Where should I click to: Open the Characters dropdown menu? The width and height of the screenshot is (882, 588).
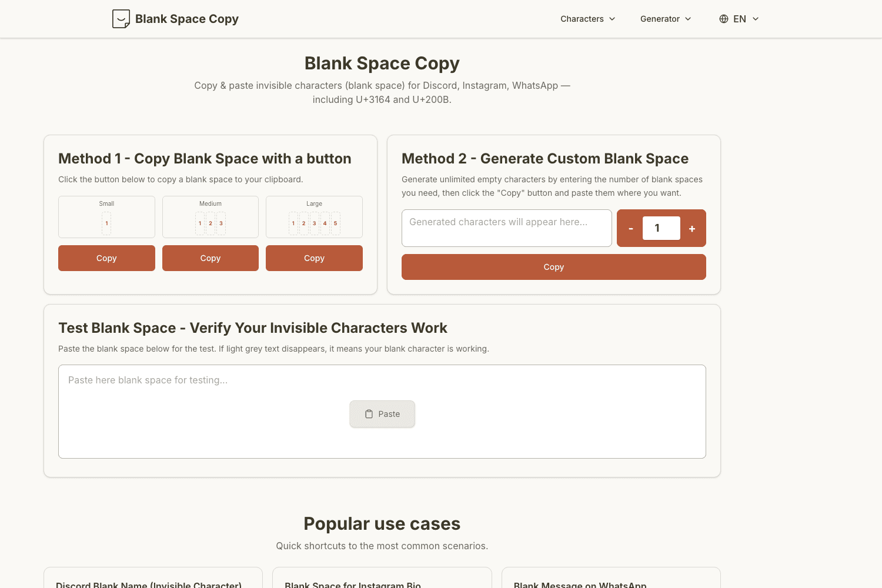click(x=588, y=19)
